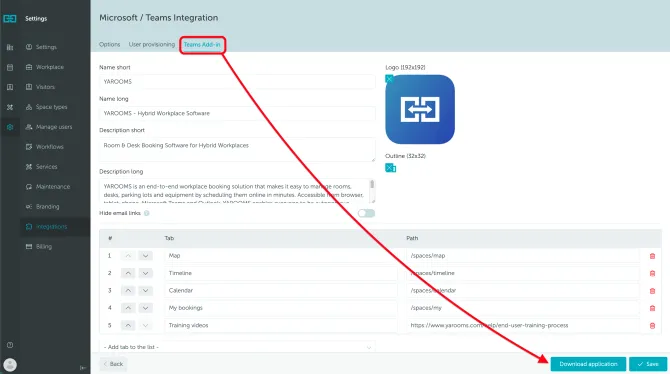Move the My bookings row up
This screenshot has height=374, width=670.
128,308
